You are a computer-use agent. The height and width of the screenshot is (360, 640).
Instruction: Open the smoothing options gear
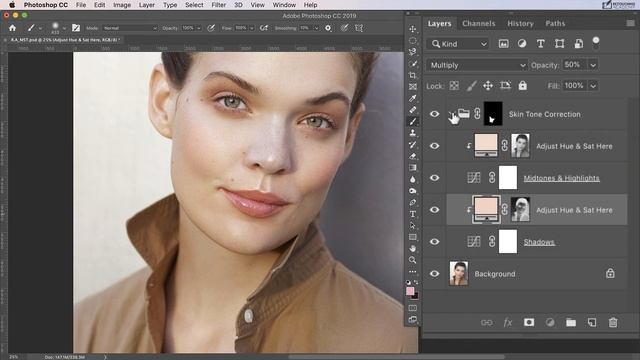(x=328, y=28)
